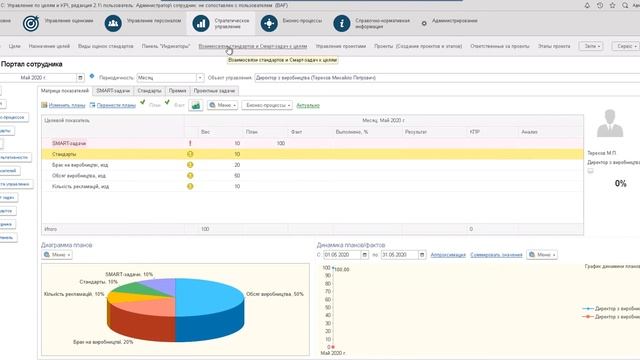Switch to the Премия tab
640x360 pixels.
click(178, 91)
